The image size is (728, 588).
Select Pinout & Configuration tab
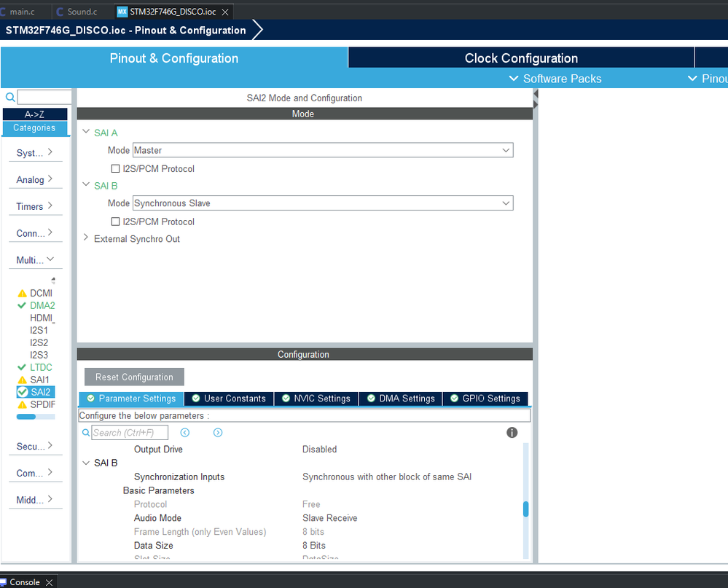tap(174, 58)
